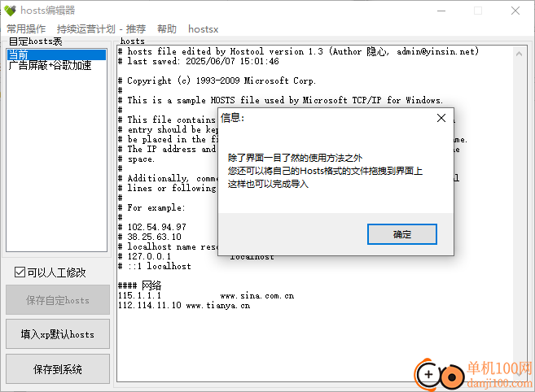Click the 确定 button in the dialog
The height and width of the screenshot is (392, 535).
point(402,234)
